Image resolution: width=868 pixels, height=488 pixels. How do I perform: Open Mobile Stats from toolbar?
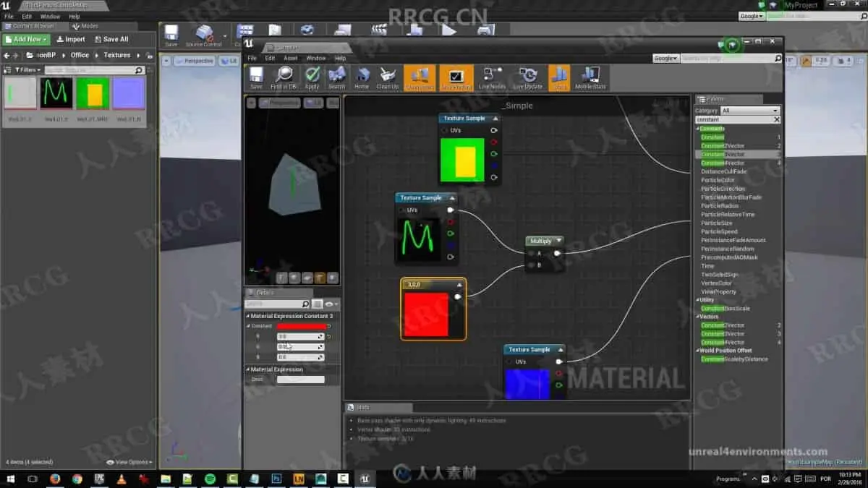590,78
